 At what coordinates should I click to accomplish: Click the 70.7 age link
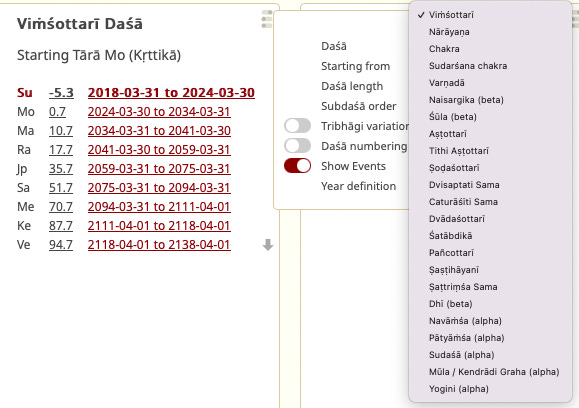[61, 207]
